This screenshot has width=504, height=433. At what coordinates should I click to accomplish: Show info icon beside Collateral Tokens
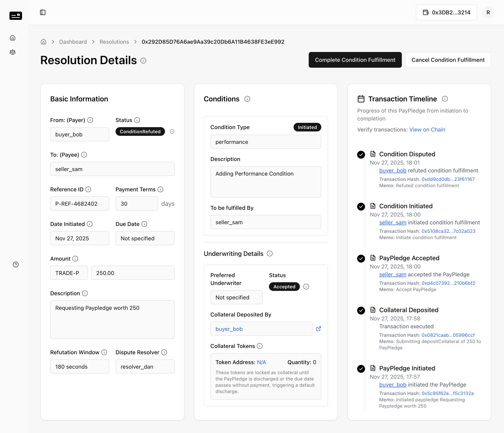tap(260, 346)
